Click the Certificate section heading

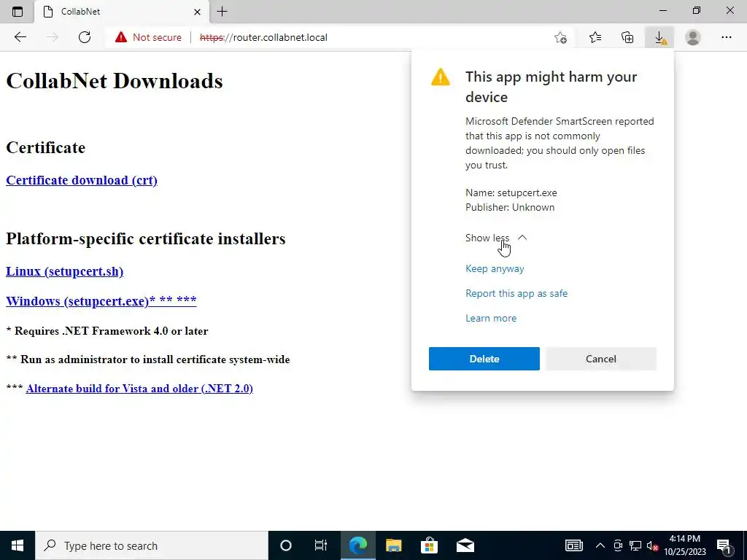pos(46,147)
